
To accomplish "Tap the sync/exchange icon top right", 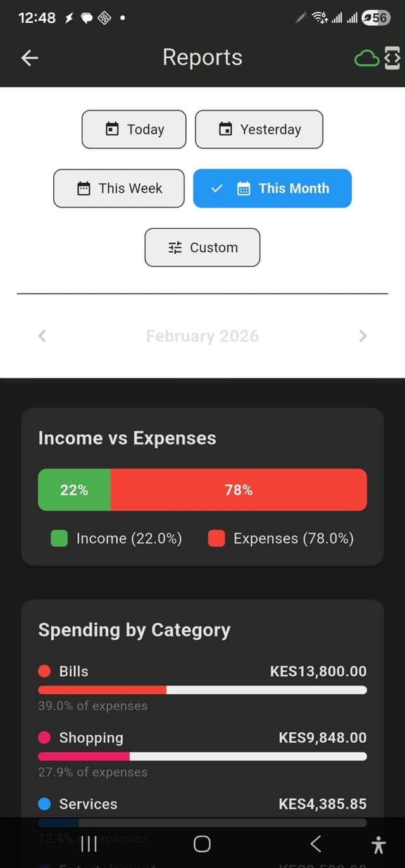I will (x=392, y=58).
